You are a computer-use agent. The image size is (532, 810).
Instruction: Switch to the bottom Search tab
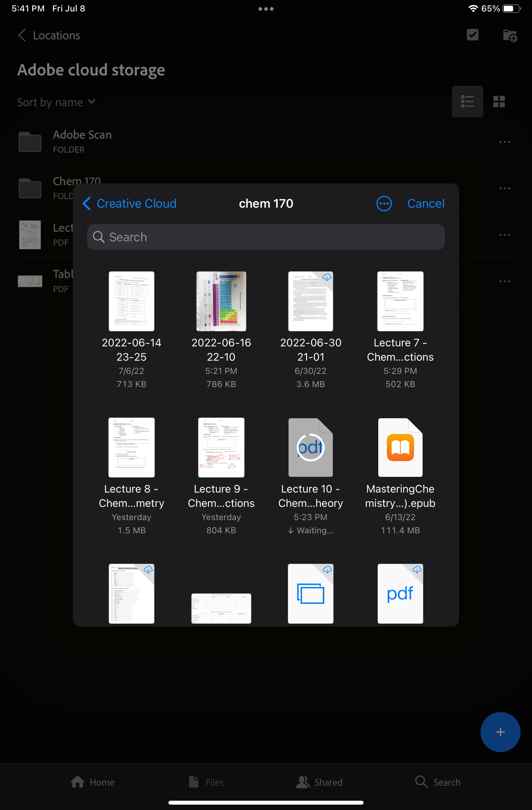click(438, 782)
